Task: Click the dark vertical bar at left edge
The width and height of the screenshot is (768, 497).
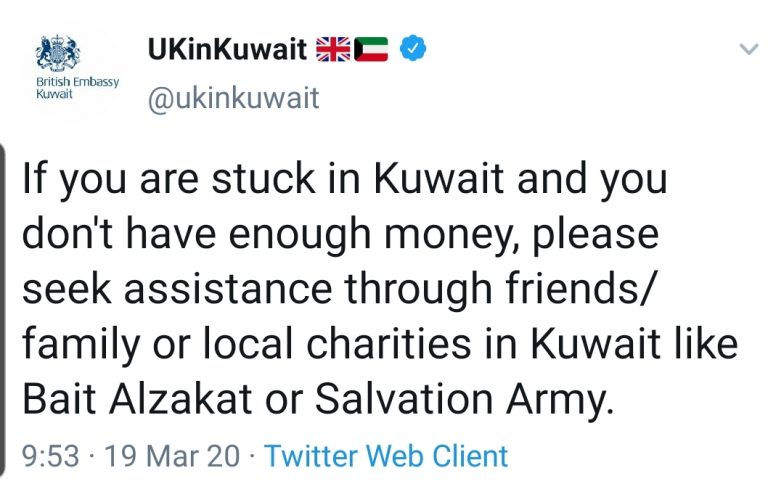Action: coord(4,320)
